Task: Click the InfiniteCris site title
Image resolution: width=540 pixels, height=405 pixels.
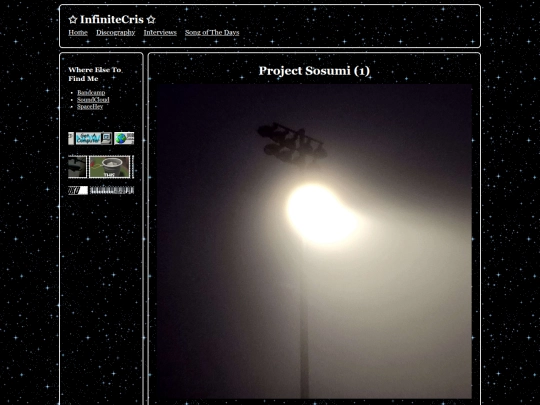Action: pyautogui.click(x=112, y=20)
